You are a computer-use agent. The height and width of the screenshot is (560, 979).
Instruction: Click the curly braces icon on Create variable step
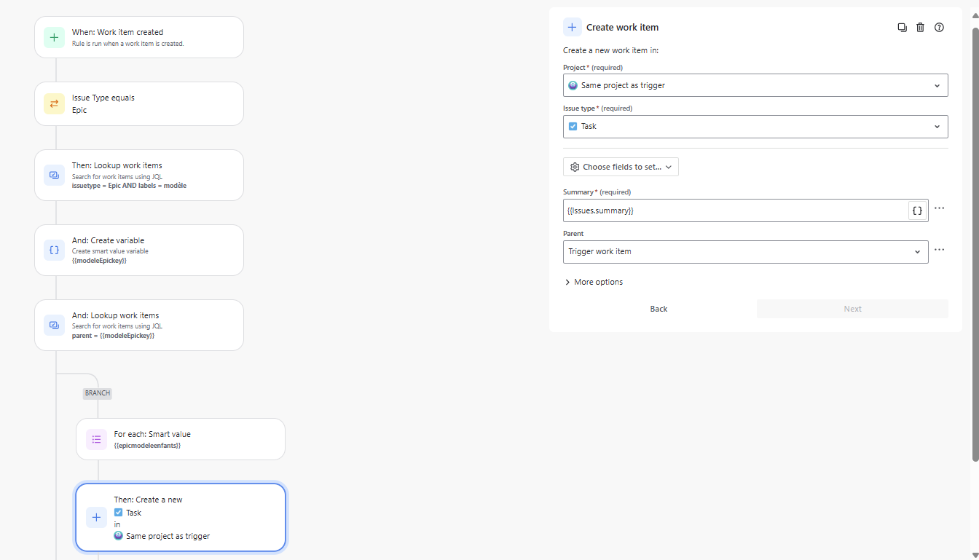click(54, 250)
